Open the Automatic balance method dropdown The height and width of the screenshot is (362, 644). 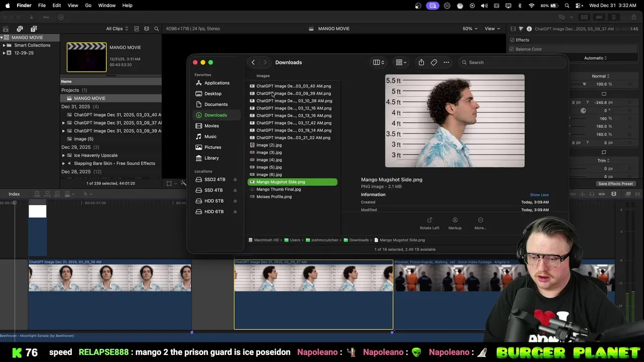point(596,58)
